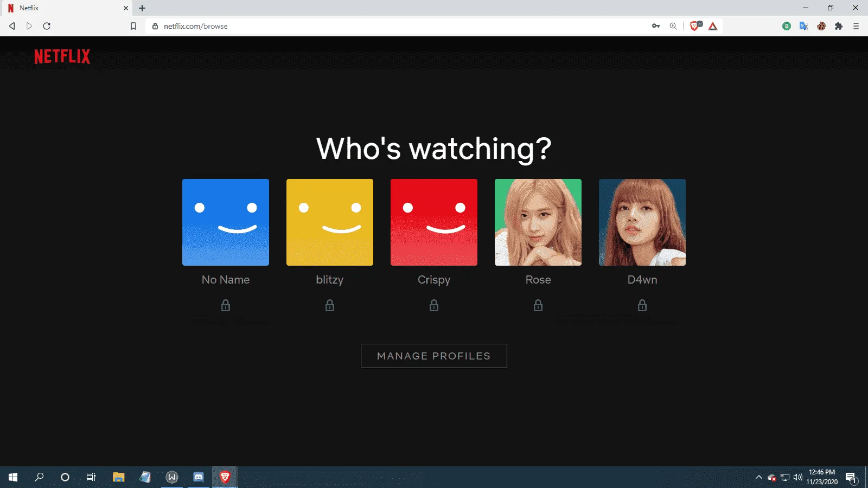The image size is (868, 488).
Task: Click the Brave browser taskbar icon
Action: click(225, 477)
